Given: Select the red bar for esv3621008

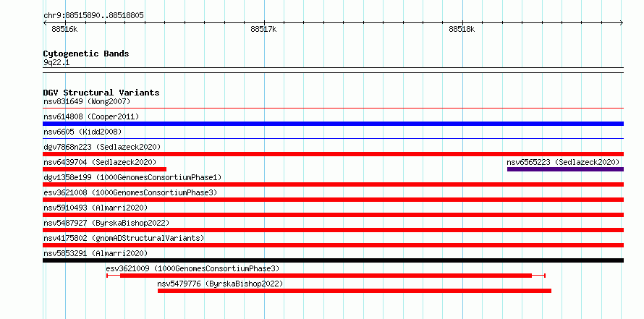Looking at the screenshot, I should pos(334,200).
